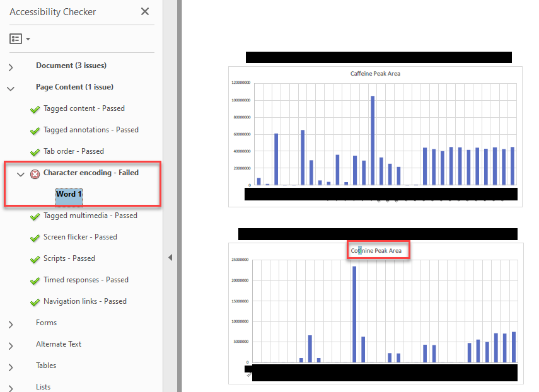Click green checkmark icon for Navigation links
This screenshot has width=539, height=392.
click(x=35, y=303)
